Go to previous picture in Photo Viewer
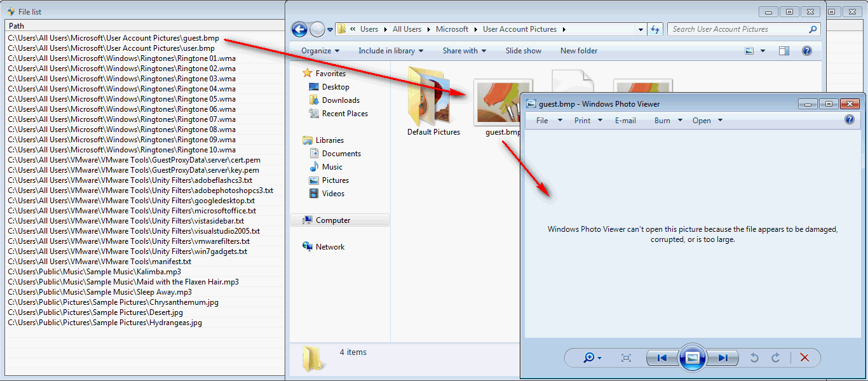 (x=662, y=358)
